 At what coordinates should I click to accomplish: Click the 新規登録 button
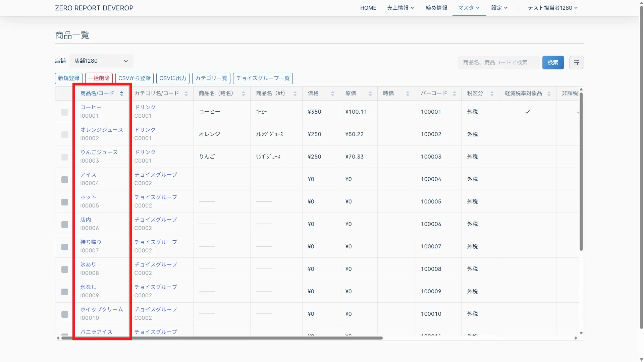coord(69,78)
